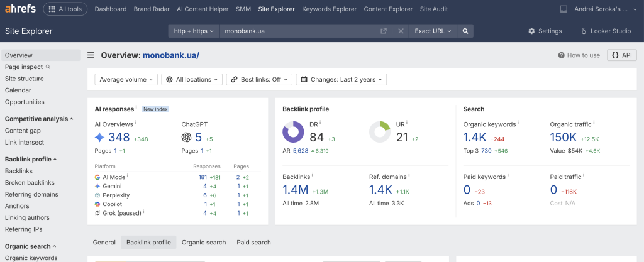Open the All tools menu
644x262 pixels.
pos(65,9)
